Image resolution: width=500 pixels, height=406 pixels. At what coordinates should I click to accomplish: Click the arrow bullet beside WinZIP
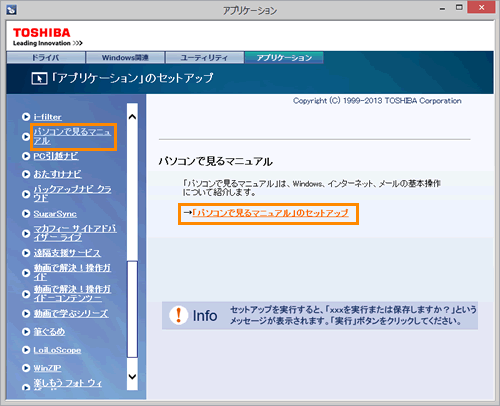point(26,368)
